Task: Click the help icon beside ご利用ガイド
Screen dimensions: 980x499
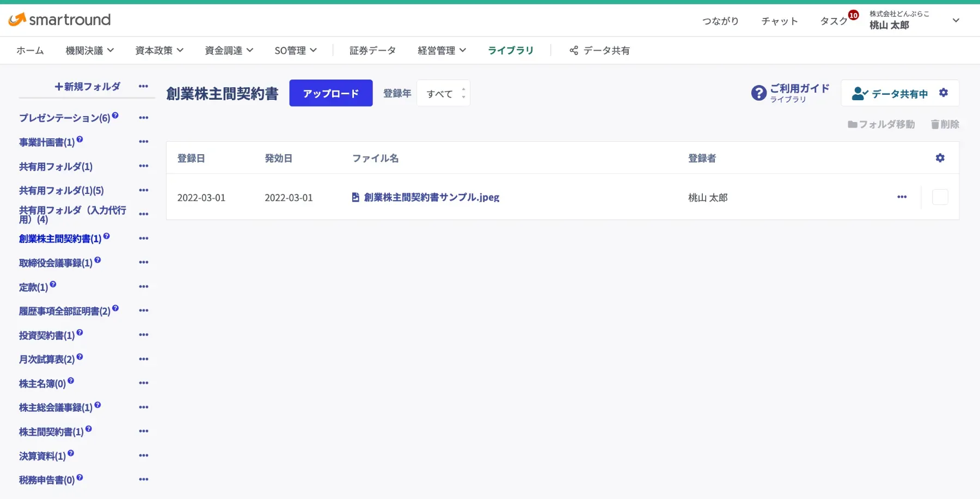Action: click(759, 93)
